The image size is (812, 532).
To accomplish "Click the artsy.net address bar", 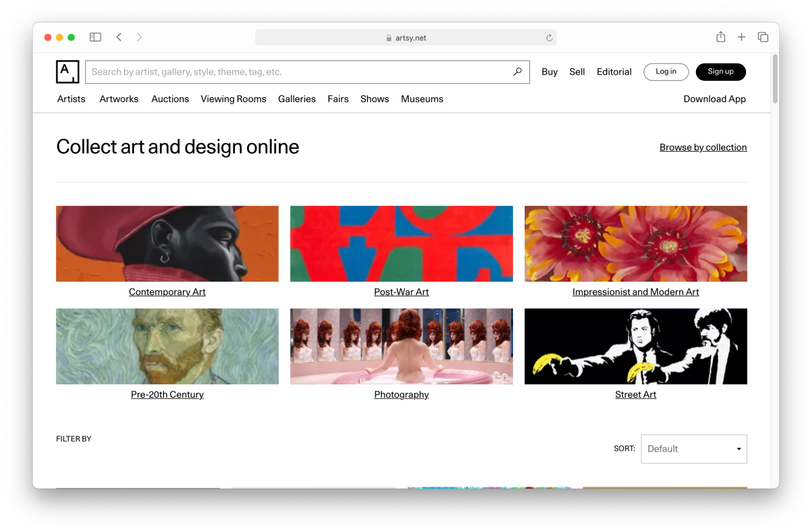I will point(406,38).
